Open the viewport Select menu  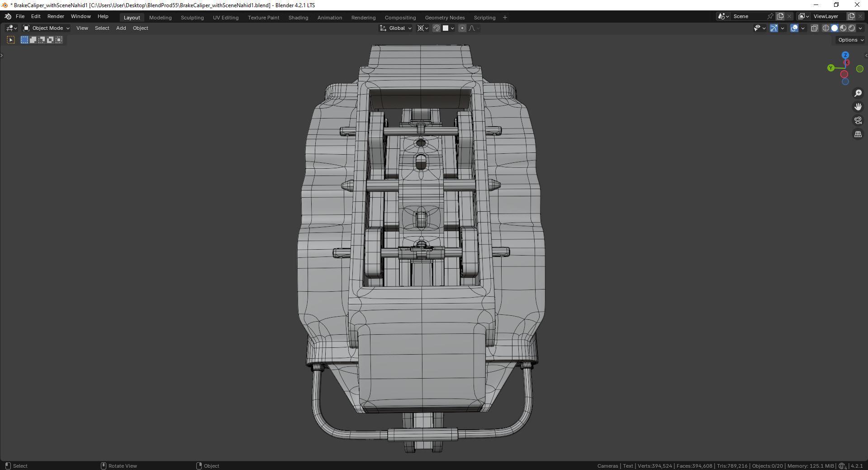102,28
